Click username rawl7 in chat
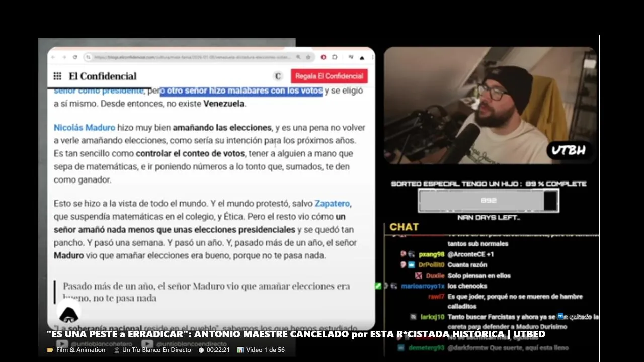This screenshot has height=362, width=644. (x=436, y=297)
